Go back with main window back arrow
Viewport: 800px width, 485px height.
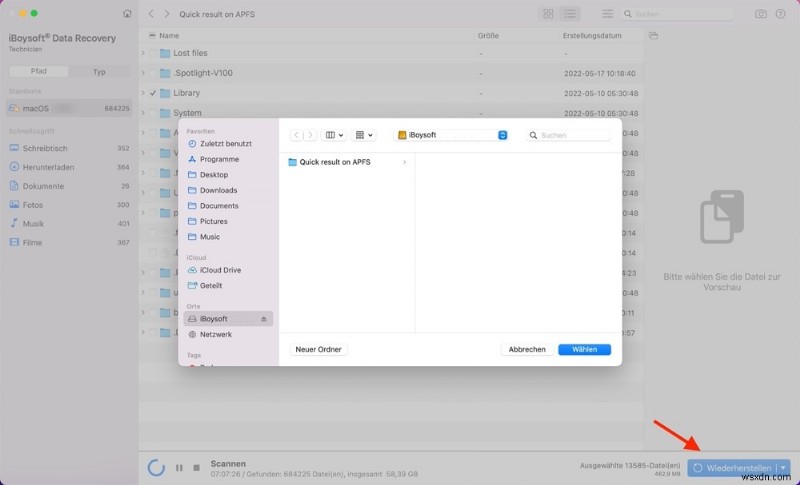151,14
